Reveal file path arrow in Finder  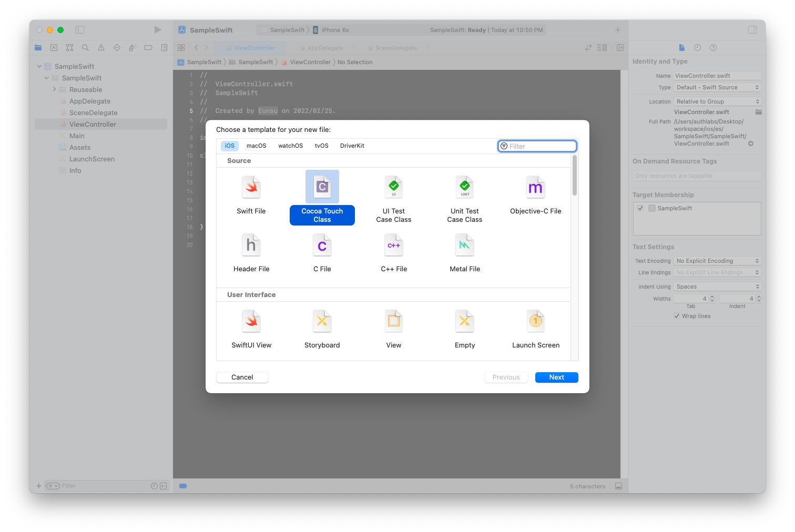point(751,144)
